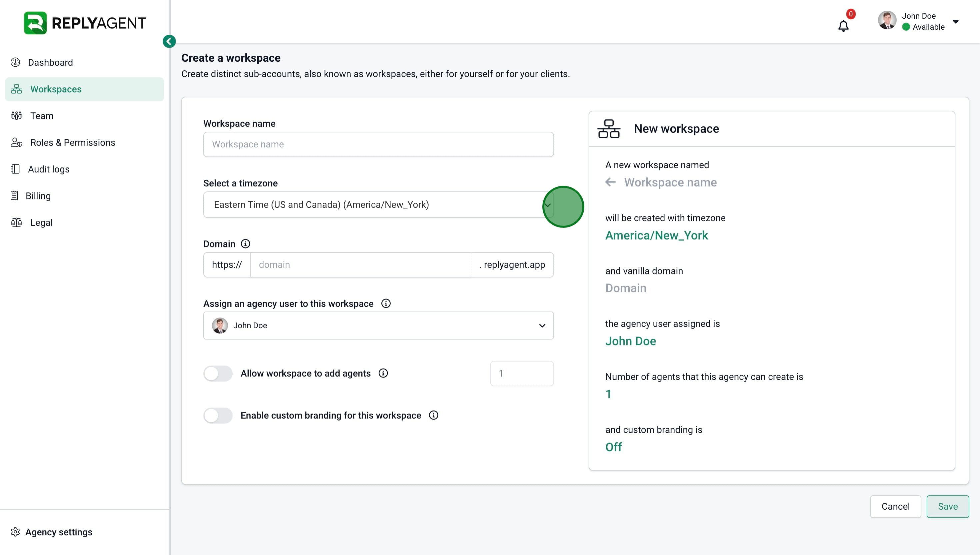Collapse the sidebar with green arrow button
Screen dimensions: 980x555
pyautogui.click(x=169, y=41)
